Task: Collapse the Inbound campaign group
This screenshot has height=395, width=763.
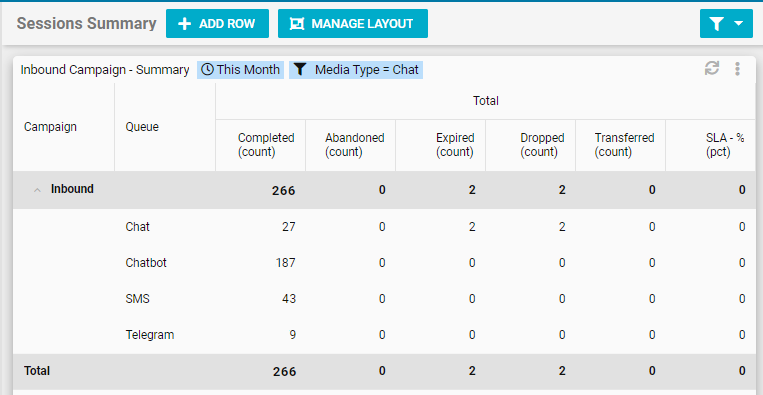Action: point(37,190)
